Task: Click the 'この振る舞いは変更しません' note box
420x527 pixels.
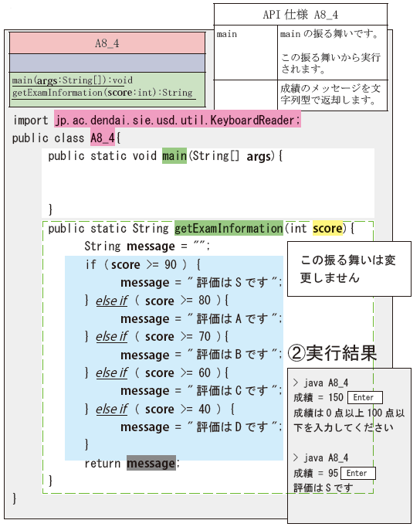Action: [x=349, y=269]
